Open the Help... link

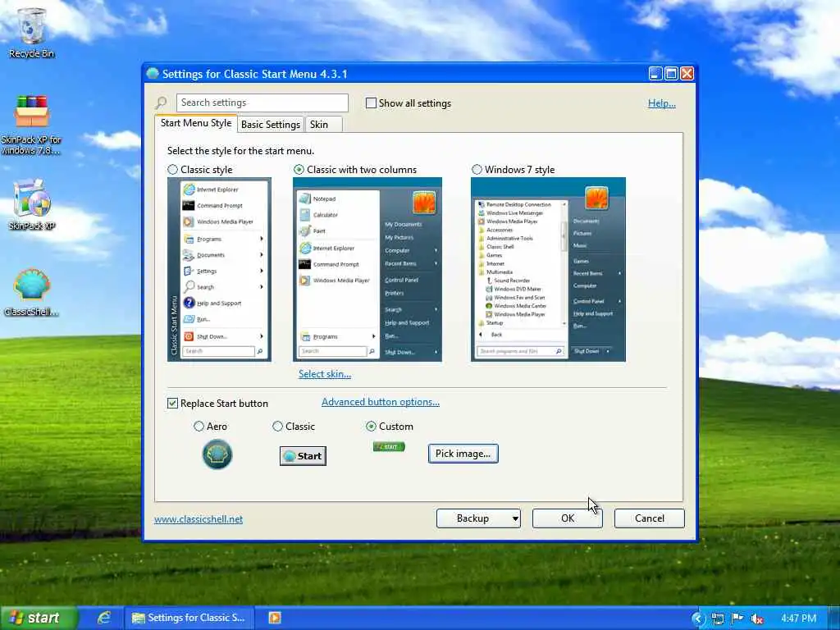coord(662,103)
